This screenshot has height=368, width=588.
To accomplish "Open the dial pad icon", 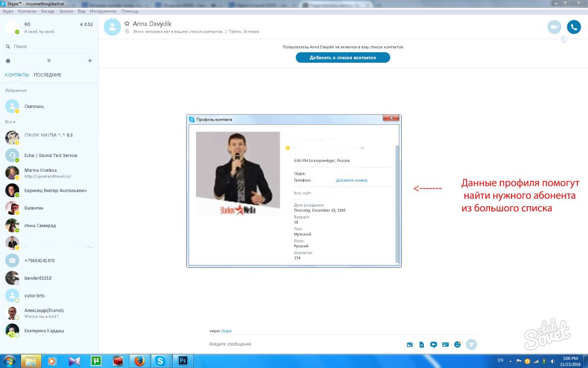I will [x=49, y=61].
